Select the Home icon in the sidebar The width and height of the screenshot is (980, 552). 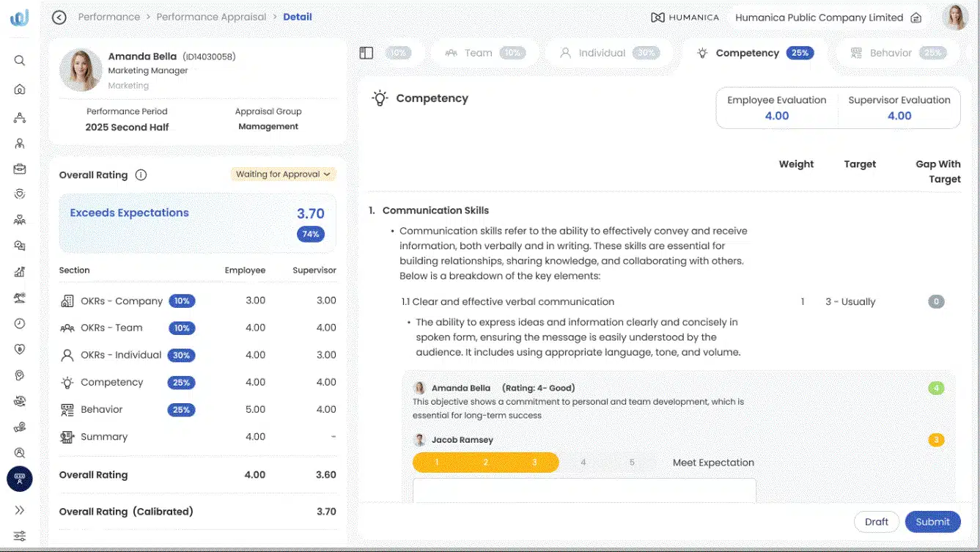click(20, 89)
